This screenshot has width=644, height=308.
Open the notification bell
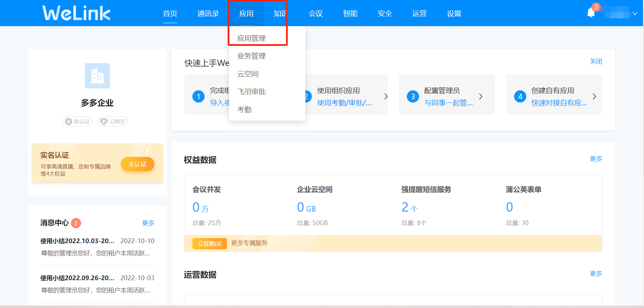[591, 13]
